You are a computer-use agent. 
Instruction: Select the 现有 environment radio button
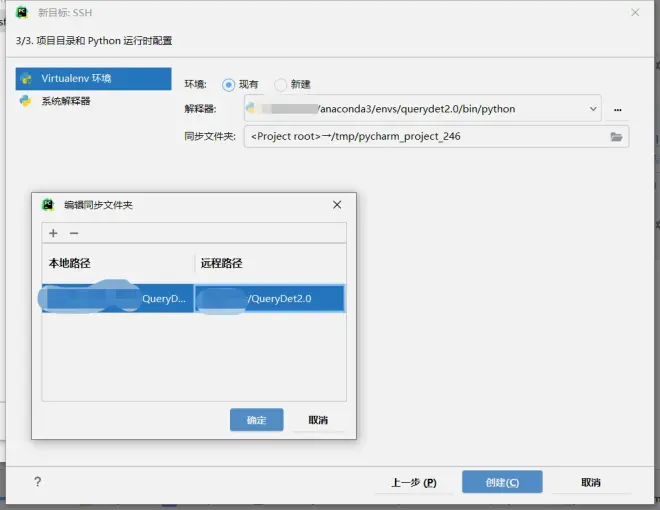point(228,85)
